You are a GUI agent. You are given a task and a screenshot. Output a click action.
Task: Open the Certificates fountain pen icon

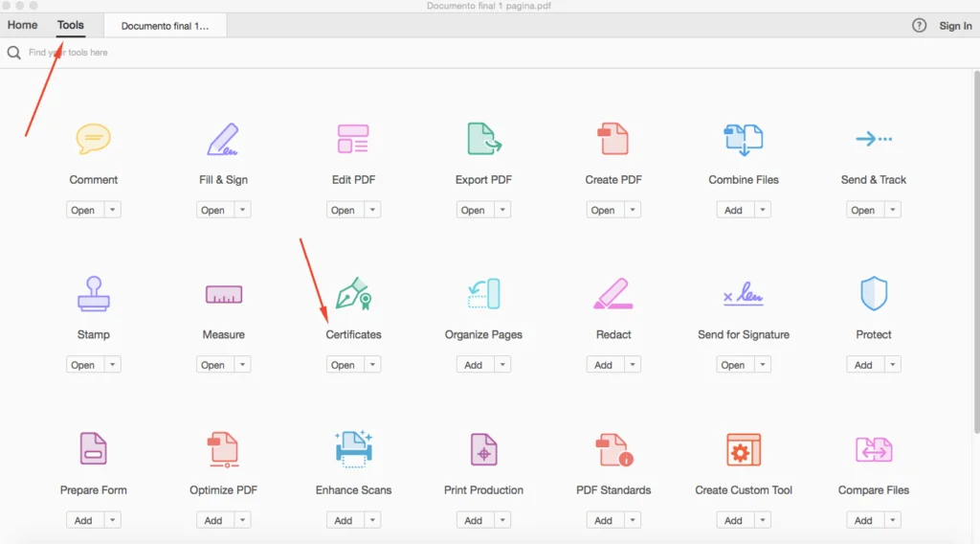353,294
